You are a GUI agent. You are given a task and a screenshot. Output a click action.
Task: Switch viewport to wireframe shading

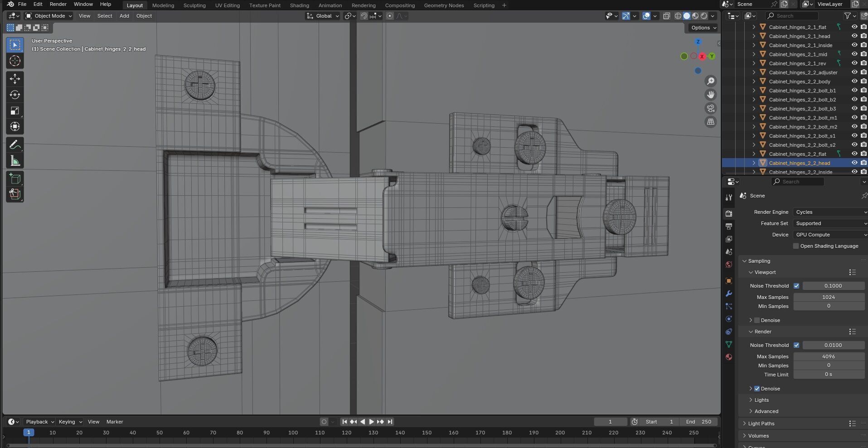(678, 16)
